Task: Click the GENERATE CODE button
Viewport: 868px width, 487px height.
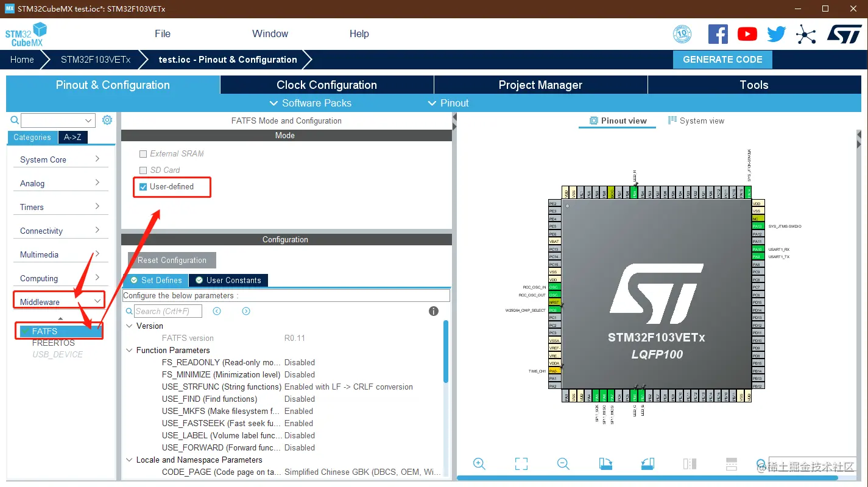Action: [x=722, y=60]
